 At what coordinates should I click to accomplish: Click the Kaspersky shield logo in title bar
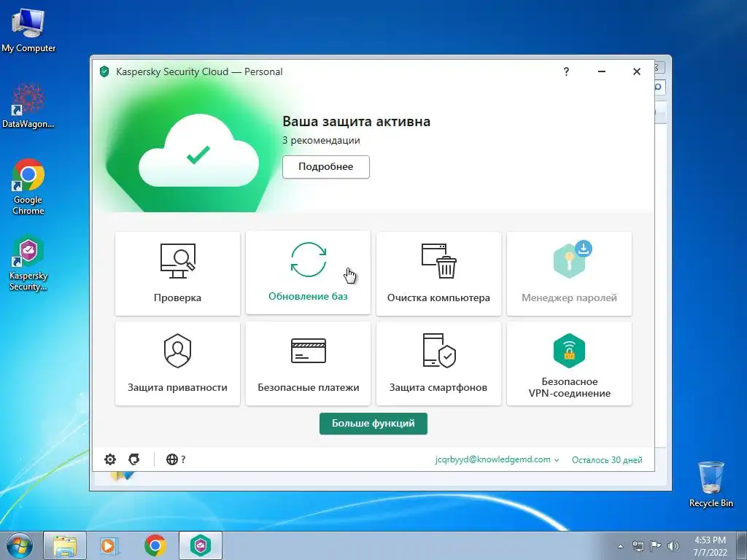(x=104, y=72)
